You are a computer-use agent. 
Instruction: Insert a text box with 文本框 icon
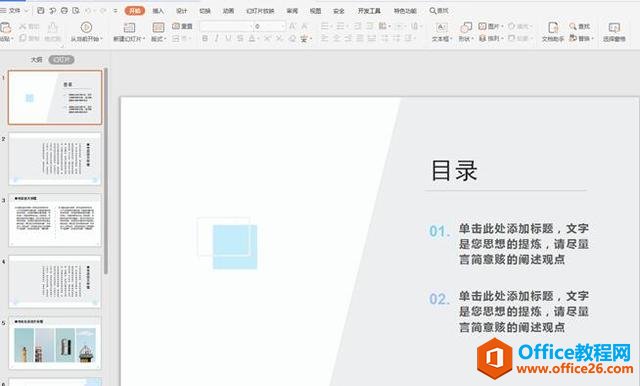441,28
